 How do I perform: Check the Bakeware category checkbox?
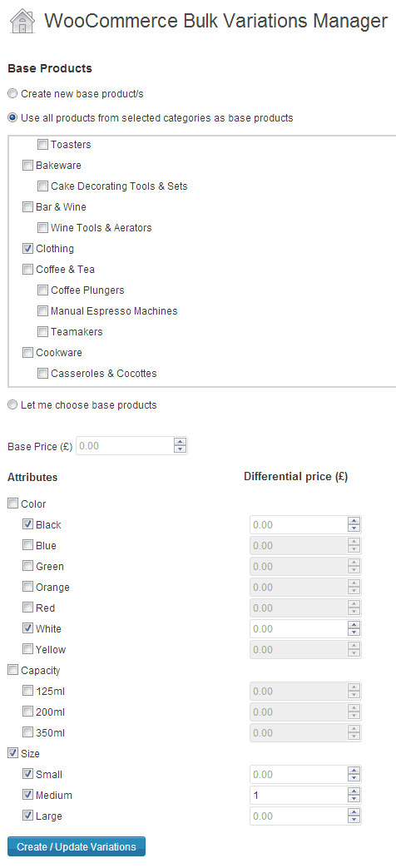(x=27, y=166)
